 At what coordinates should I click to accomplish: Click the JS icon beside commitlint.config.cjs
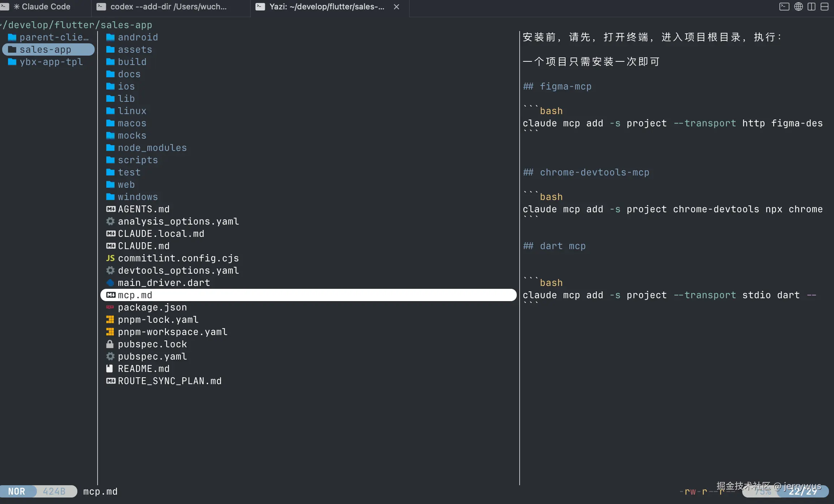[x=110, y=258]
